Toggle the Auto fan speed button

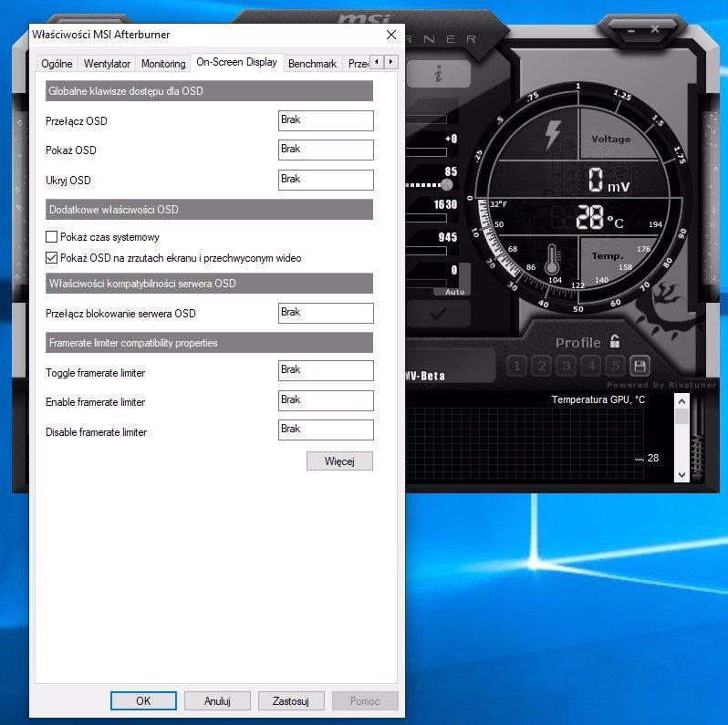(x=454, y=292)
